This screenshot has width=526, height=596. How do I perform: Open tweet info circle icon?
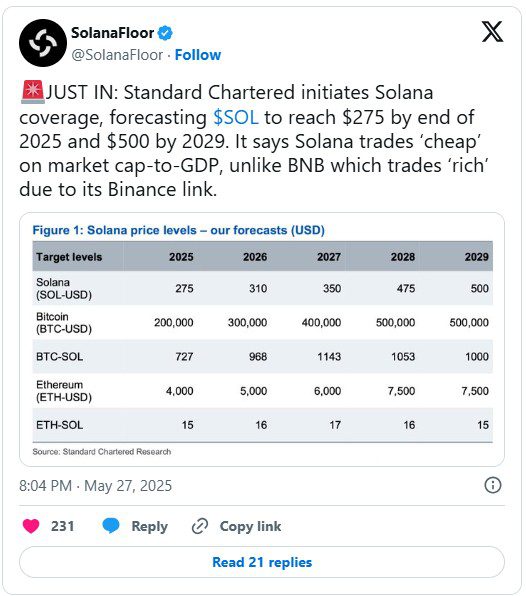click(x=493, y=485)
